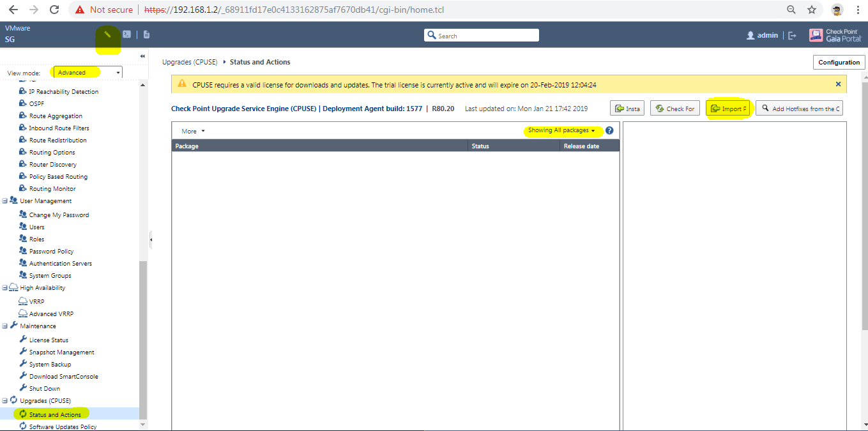This screenshot has width=868, height=431.
Task: Bookmark this page with star
Action: (x=812, y=10)
